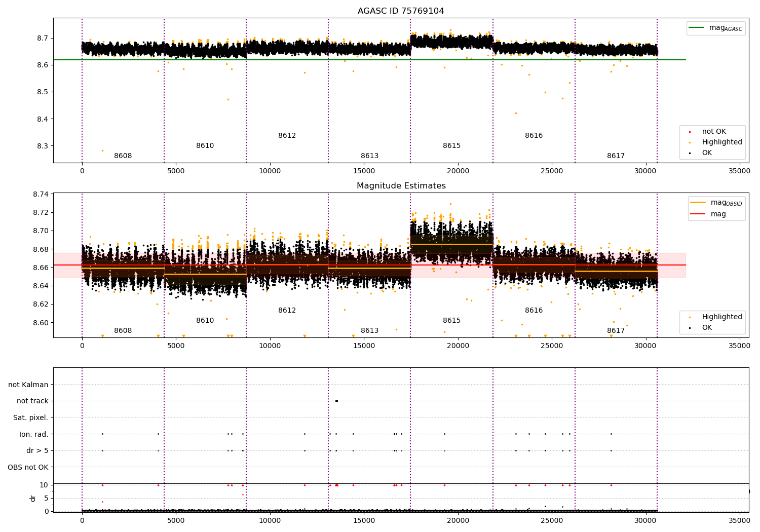760x532 pixels.
Task: Click the 35000 x-axis tick in bottom plot
Action: tap(739, 520)
